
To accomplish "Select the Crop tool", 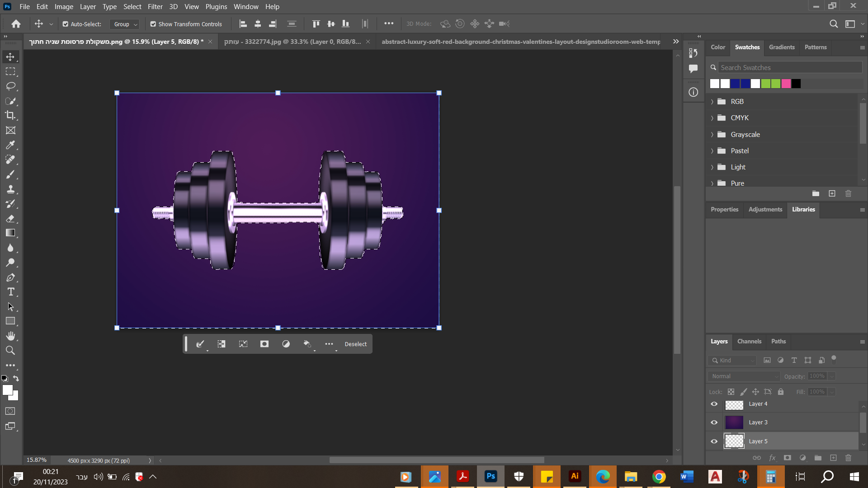I will tap(10, 115).
